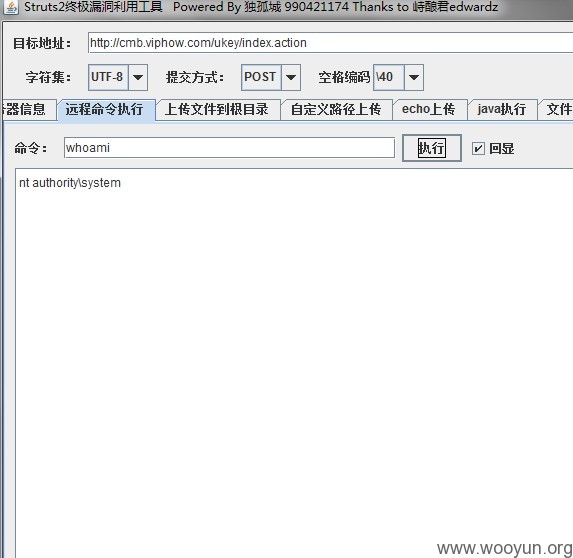
Task: Click the Struts2终极漏洞利用工具 window title
Action: point(93,7)
